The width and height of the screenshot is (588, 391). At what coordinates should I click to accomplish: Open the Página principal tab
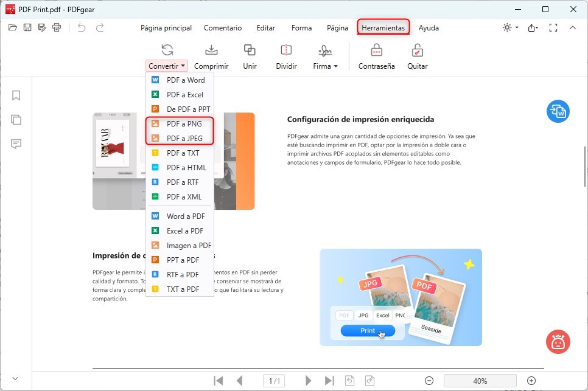166,28
